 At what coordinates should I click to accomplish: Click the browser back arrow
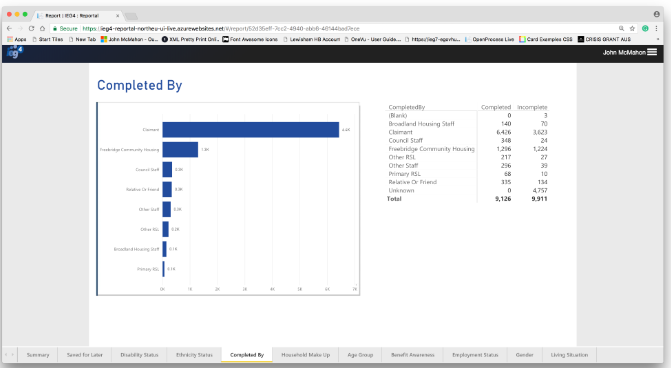point(9,28)
